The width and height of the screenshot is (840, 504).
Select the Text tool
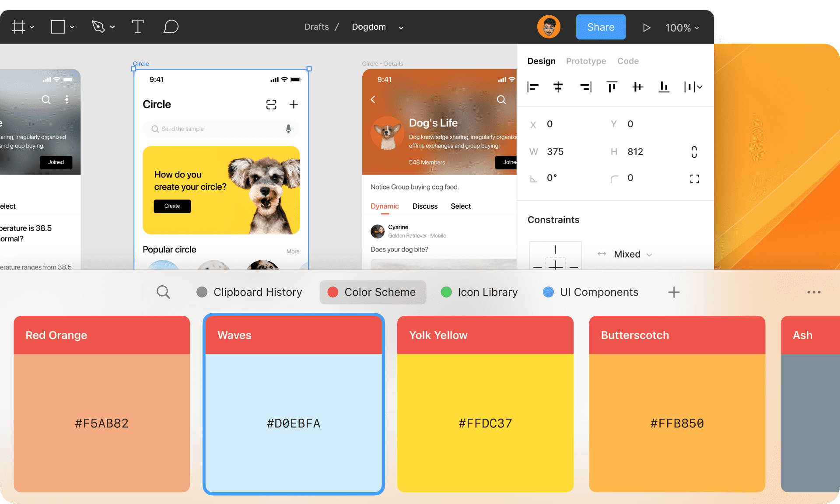click(x=137, y=27)
